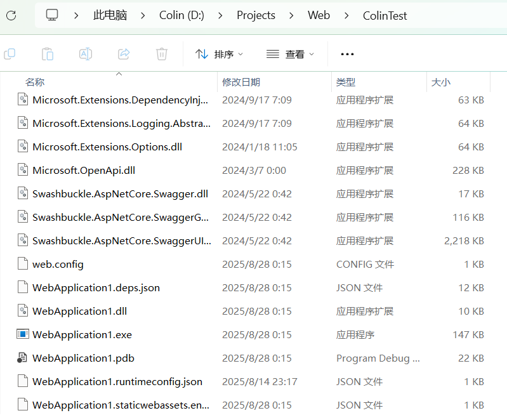This screenshot has width=507, height=420.
Task: Select Swashbuckle.AspNetCore.SwaggerUI... file name
Action: (122, 241)
